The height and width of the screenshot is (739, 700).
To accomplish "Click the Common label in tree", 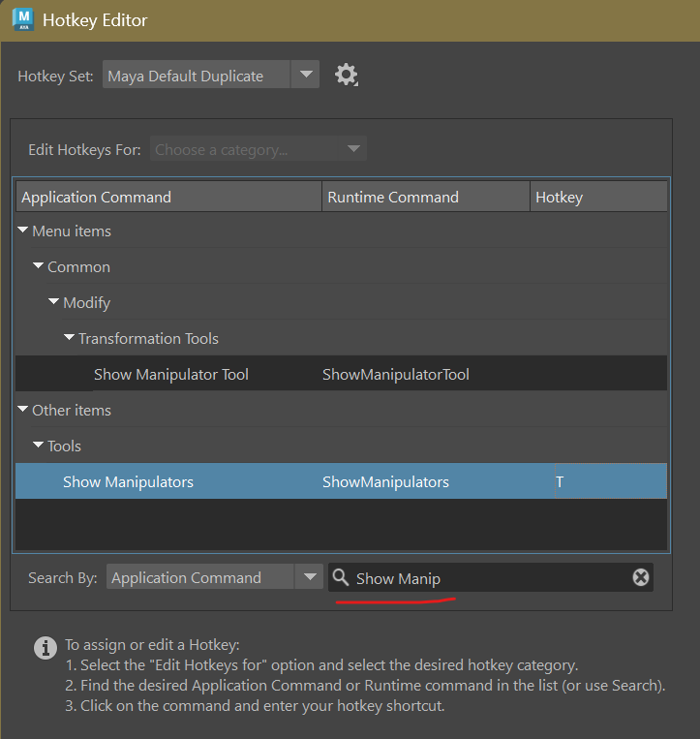I will [x=78, y=266].
